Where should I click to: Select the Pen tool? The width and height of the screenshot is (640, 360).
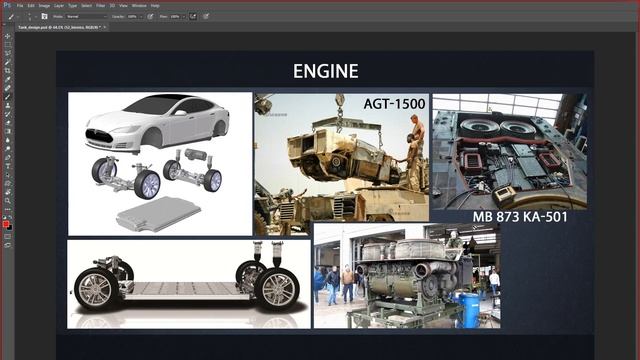tap(7, 157)
